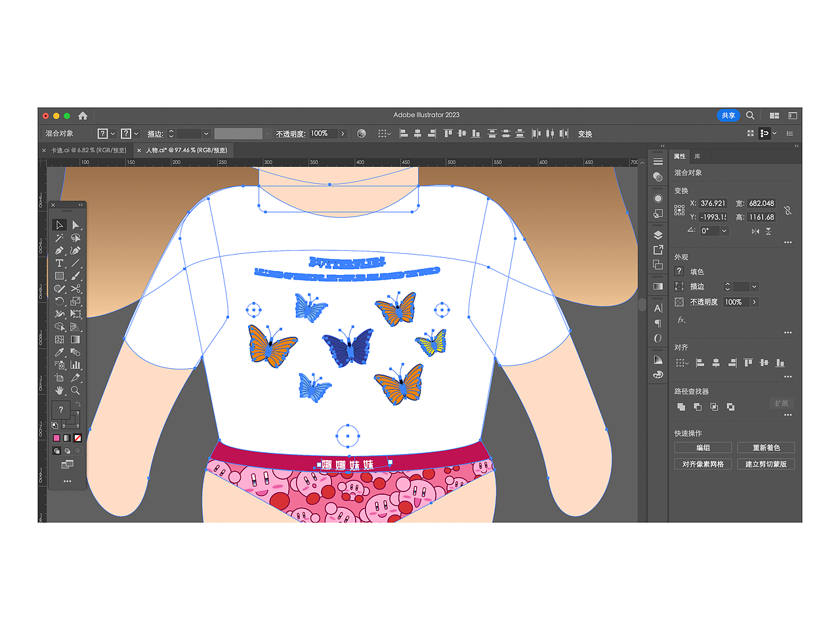Activate the Hand tool
Viewport: 840px width, 630px height.
[60, 390]
